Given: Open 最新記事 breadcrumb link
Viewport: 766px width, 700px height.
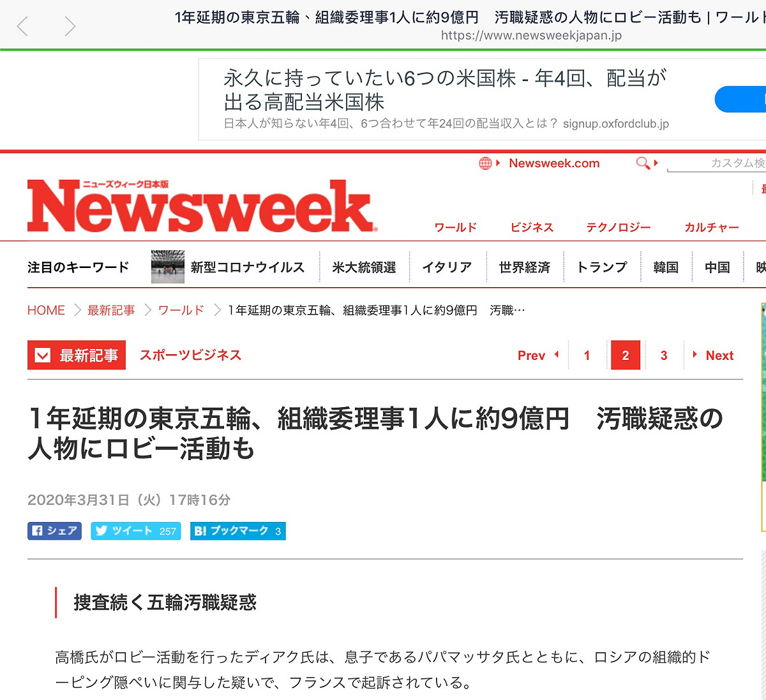Looking at the screenshot, I should [111, 310].
